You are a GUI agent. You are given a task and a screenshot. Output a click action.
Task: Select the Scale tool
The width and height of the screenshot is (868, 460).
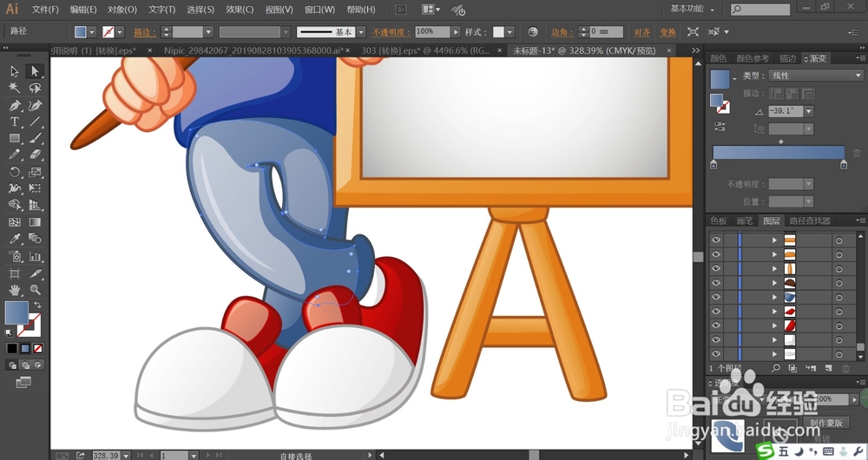pos(35,172)
